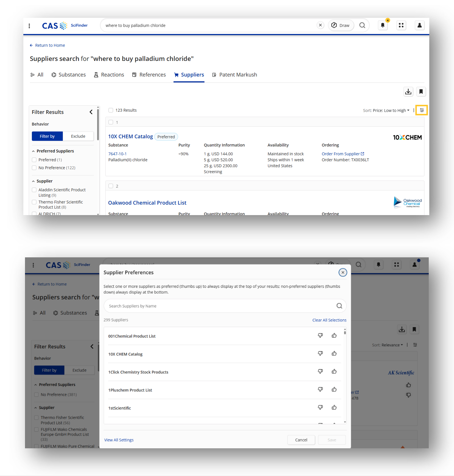Open the kebab menu on the palladium chloride page
Image resolution: width=454 pixels, height=476 pixels.
click(29, 26)
